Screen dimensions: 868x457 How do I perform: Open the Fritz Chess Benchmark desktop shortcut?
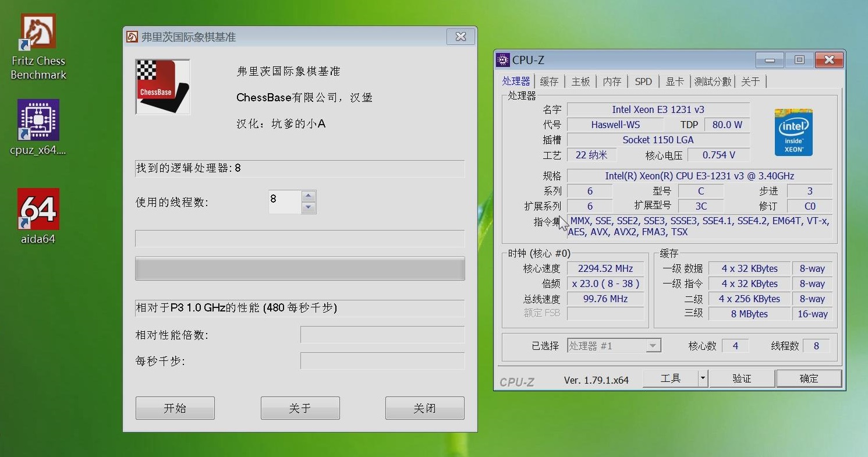[x=38, y=47]
